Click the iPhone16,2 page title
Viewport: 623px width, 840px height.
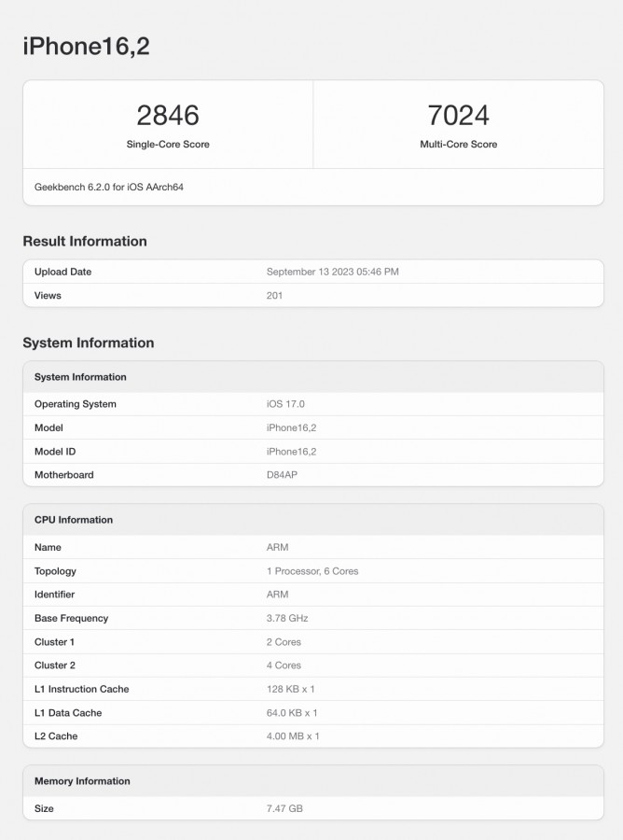86,47
